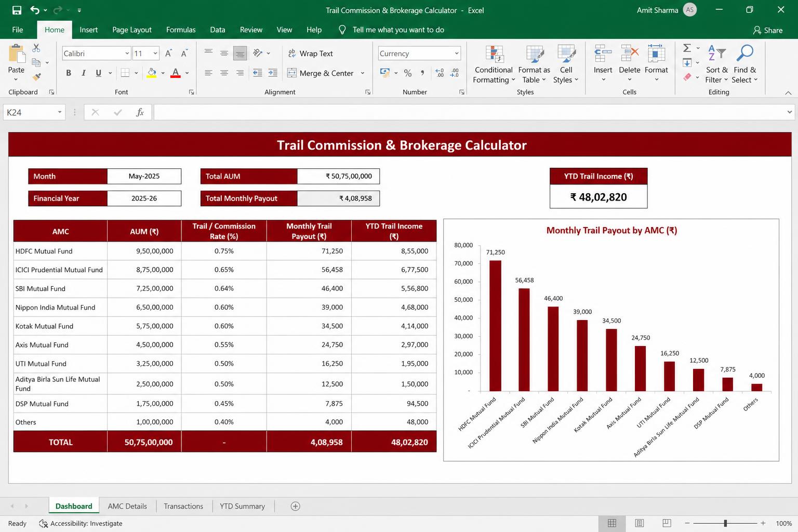
Task: Undo the last action
Action: (35, 10)
